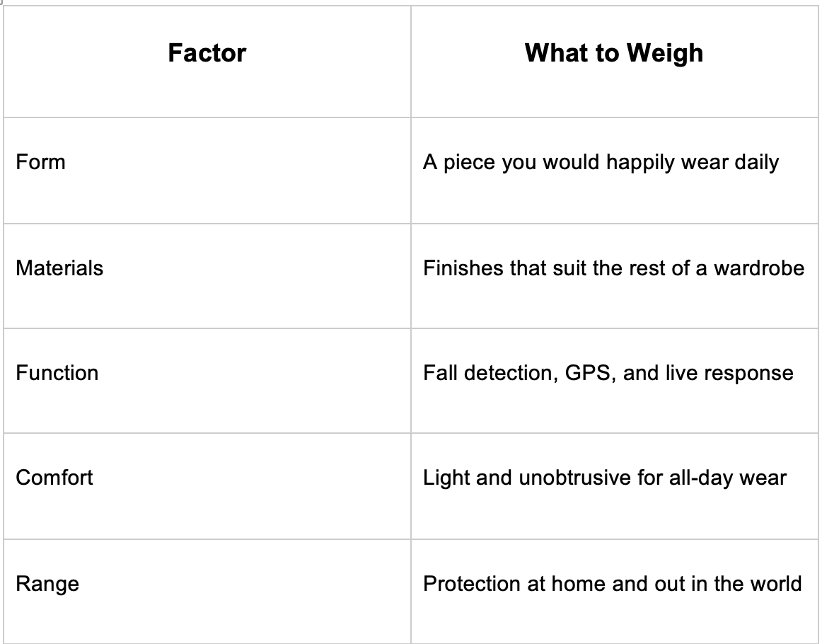822x644 pixels.
Task: Click 'Finishes that suit the rest' cell
Action: [615, 276]
